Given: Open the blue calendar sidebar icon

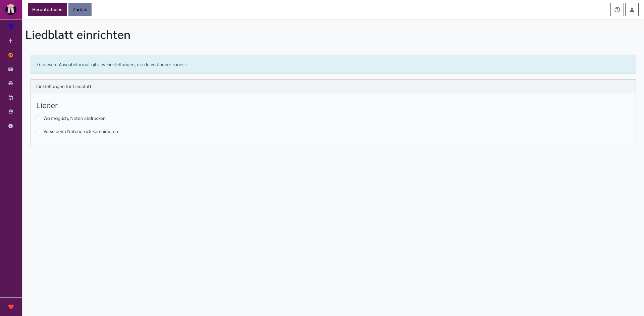Looking at the screenshot, I should pos(11,27).
